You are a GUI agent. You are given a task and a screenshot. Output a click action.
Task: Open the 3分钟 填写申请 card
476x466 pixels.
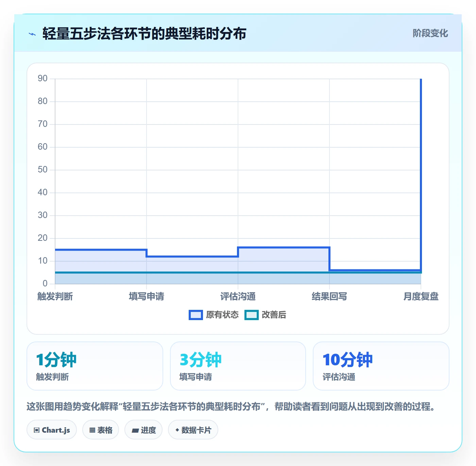pos(238,366)
